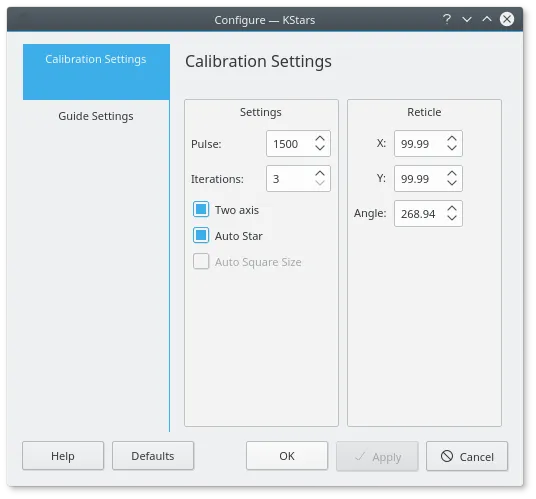This screenshot has height=499, width=536.
Task: Click the Pulse label
Action: tap(206, 144)
